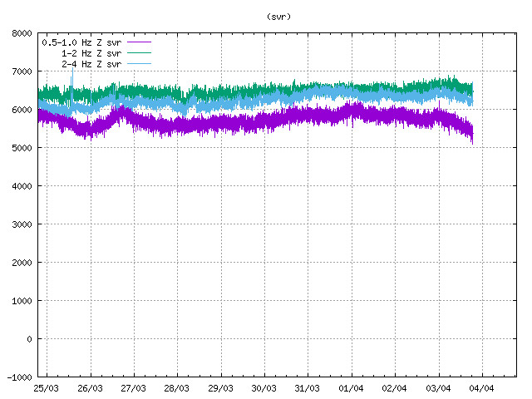Click the blue 2-4 Hz legend line sample
Image resolution: width=532 pixels, height=399 pixels.
point(140,63)
